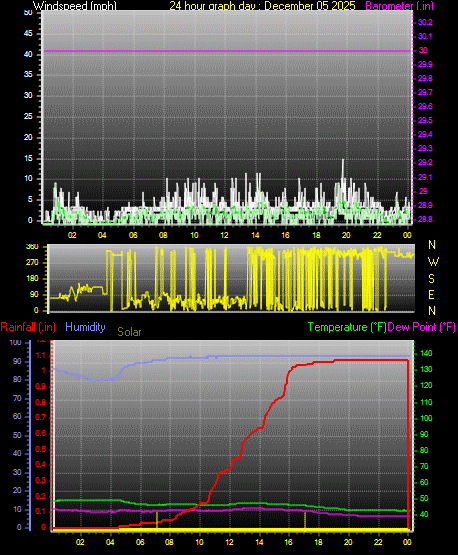The height and width of the screenshot is (555, 458).
Task: Click the wind direction axis value 90
Action: 34,294
